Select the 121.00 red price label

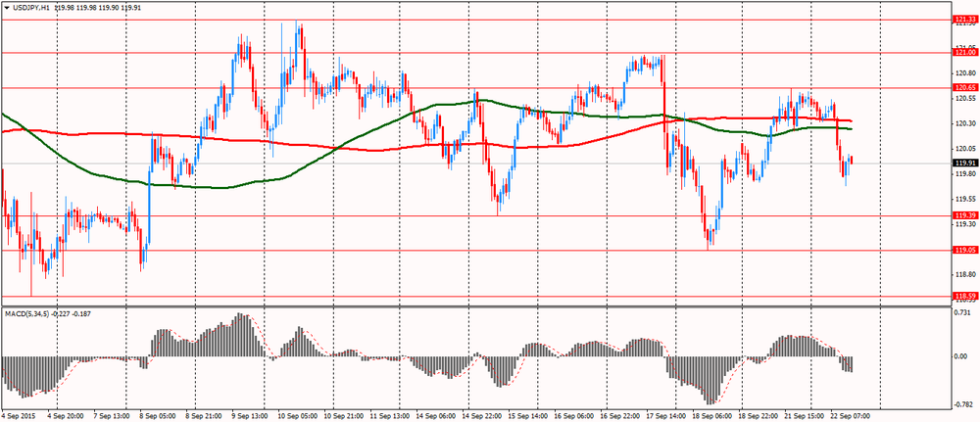click(x=964, y=53)
